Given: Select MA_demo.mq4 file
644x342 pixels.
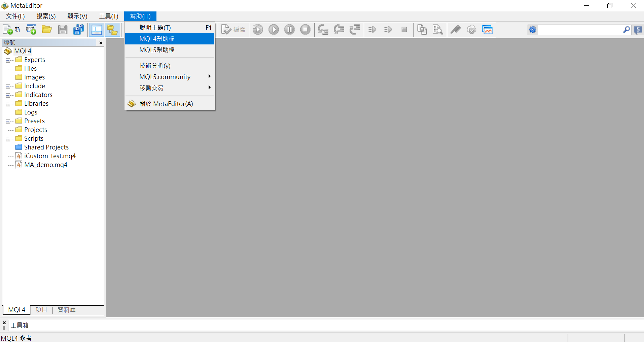Looking at the screenshot, I should tap(46, 165).
